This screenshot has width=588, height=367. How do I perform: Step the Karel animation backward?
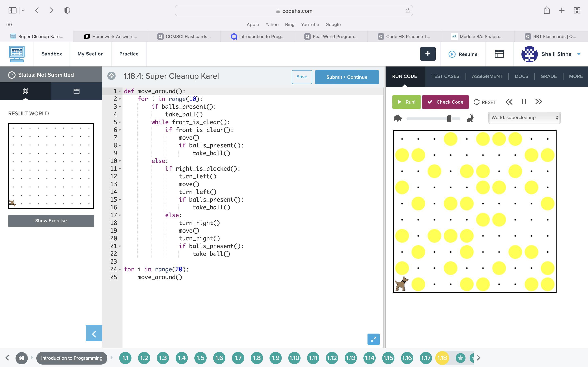point(509,102)
